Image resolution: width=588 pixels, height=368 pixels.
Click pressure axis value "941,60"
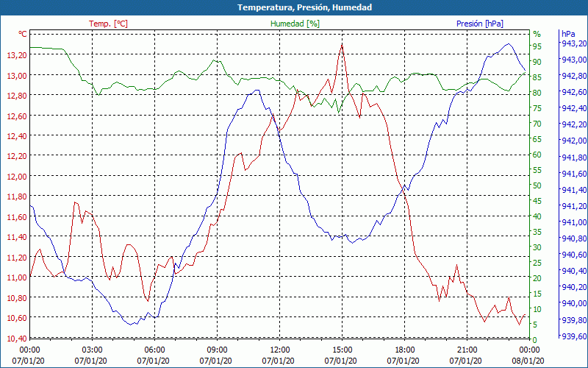coord(575,174)
